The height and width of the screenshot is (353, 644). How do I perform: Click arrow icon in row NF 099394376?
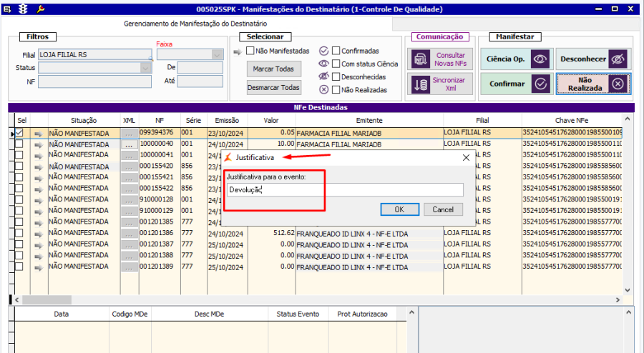(39, 134)
